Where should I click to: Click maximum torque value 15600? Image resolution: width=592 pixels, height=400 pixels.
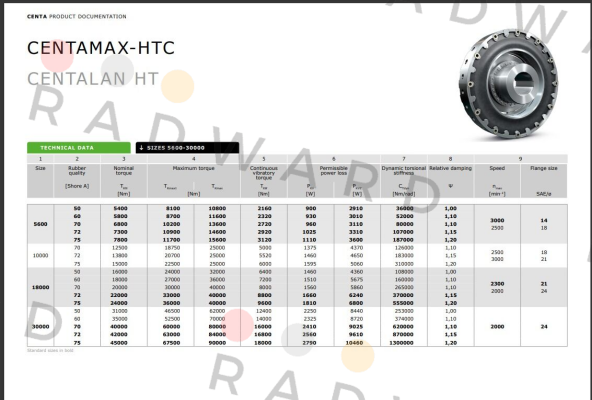pyautogui.click(x=217, y=240)
